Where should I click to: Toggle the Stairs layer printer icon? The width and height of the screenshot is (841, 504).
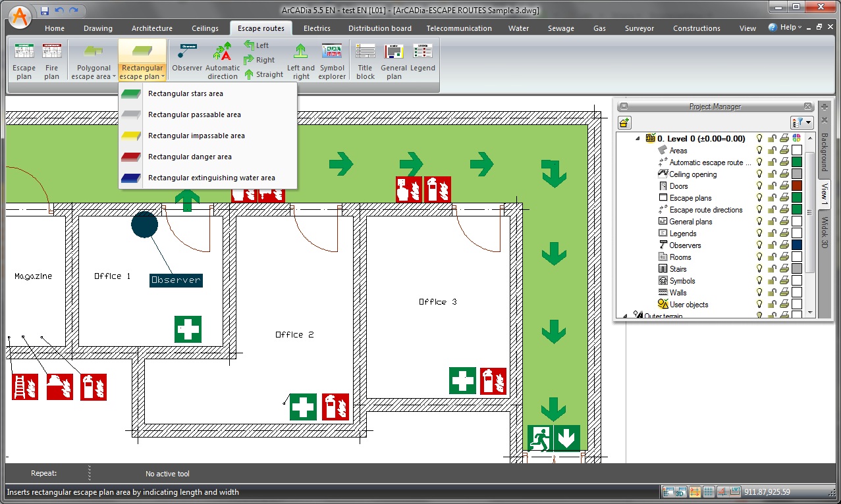[x=784, y=269]
